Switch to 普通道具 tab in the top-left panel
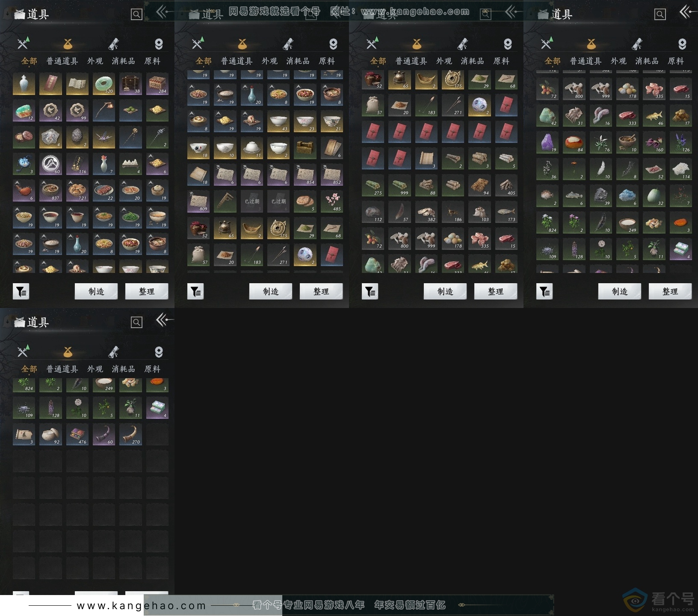 coord(62,61)
